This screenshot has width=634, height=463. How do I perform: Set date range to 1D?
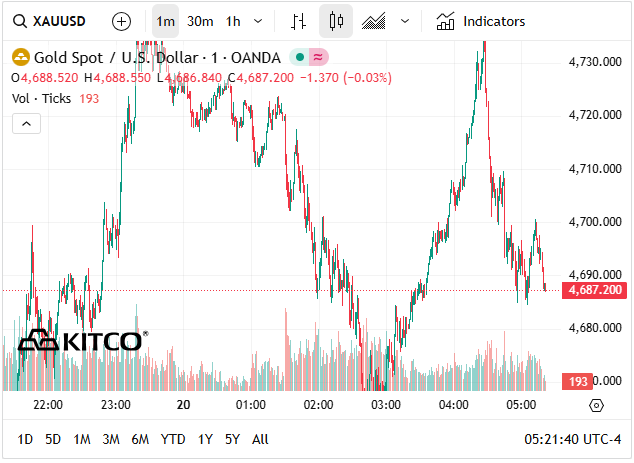coord(26,439)
